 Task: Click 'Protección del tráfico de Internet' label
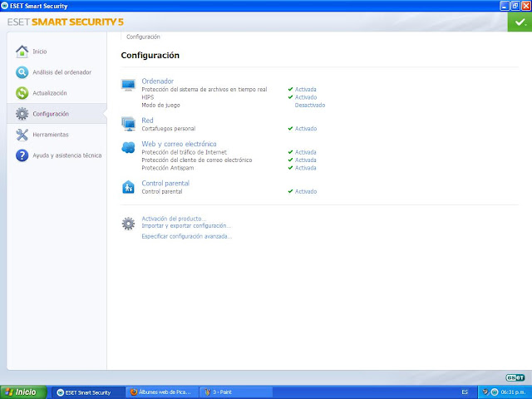tap(185, 152)
